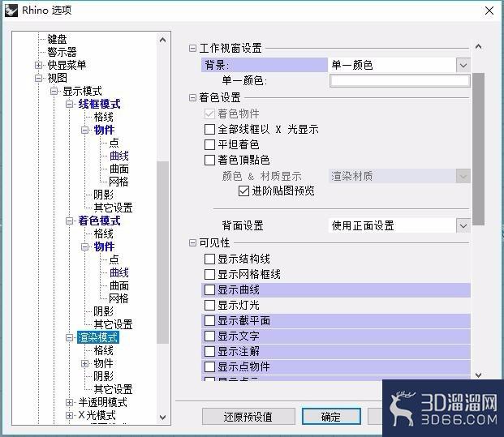504x437 pixels.
Task: Open the 背景 dropdown set to 单一颜色
Action: click(x=463, y=65)
